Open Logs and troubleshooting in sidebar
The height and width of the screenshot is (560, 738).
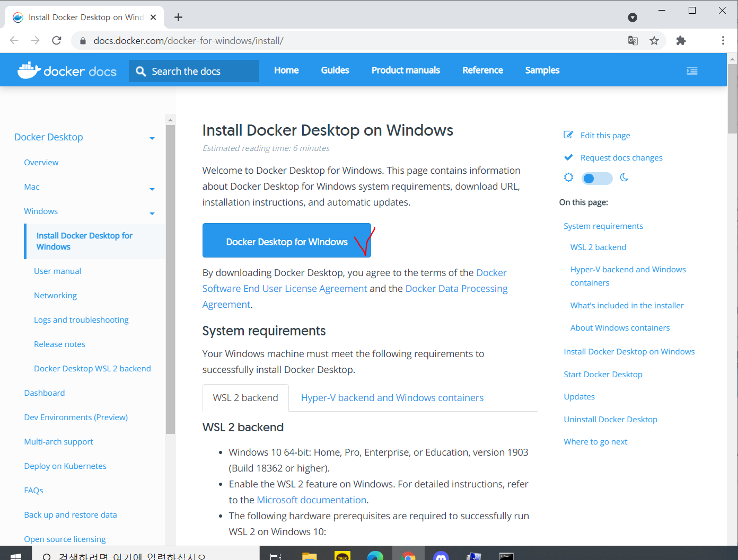[x=81, y=320]
